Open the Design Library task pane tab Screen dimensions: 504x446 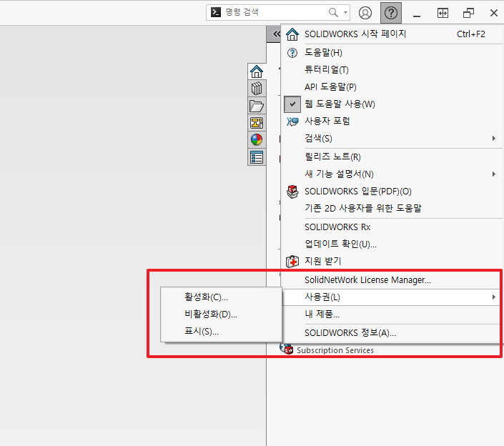click(x=257, y=89)
